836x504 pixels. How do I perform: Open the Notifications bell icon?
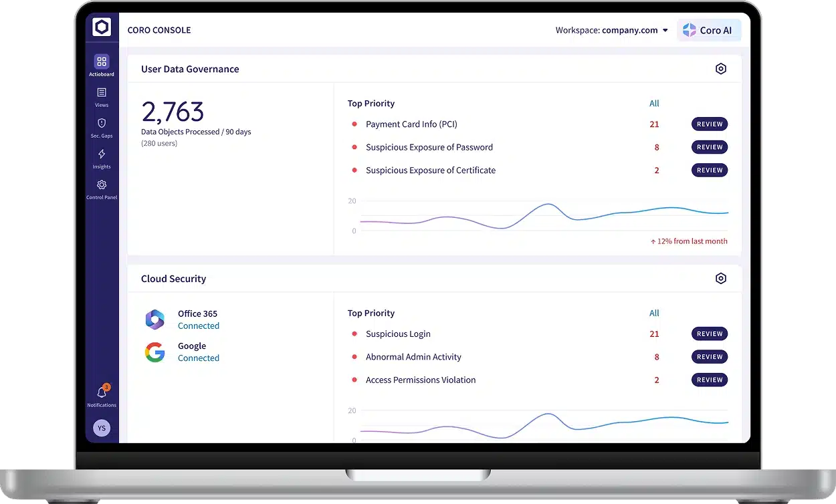pos(102,392)
